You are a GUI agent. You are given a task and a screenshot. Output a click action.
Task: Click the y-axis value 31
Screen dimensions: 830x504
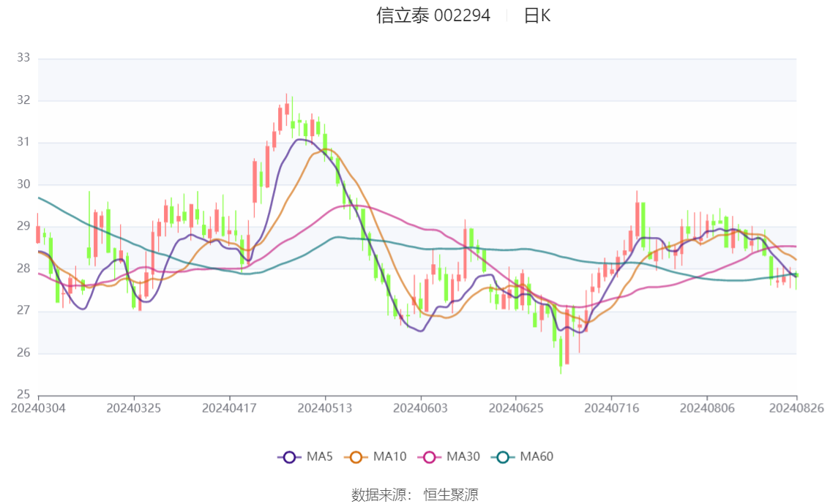click(x=23, y=142)
